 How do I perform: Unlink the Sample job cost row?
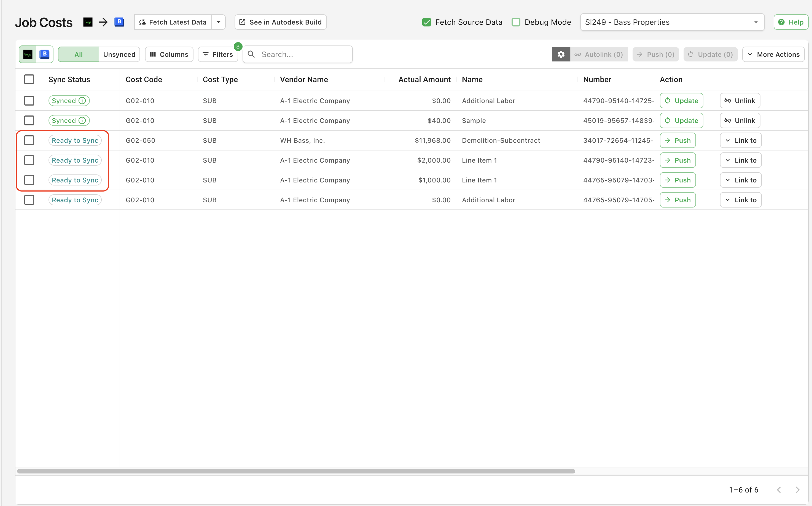point(740,120)
